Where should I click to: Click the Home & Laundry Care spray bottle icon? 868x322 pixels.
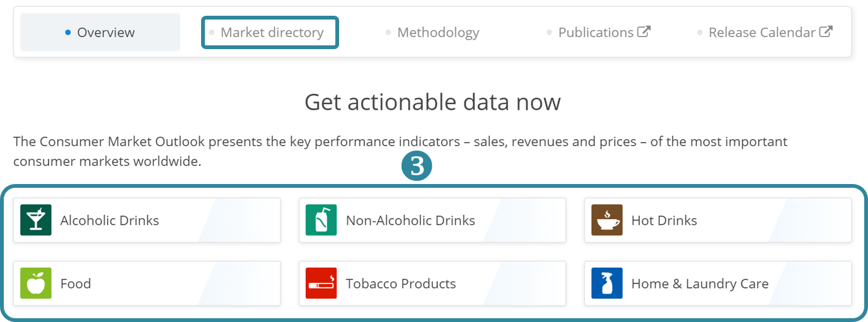coord(606,284)
